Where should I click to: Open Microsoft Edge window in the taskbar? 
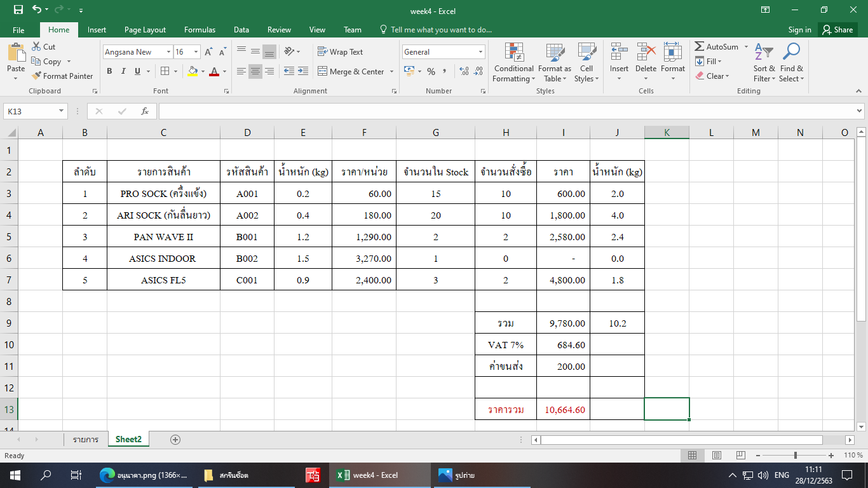click(144, 475)
